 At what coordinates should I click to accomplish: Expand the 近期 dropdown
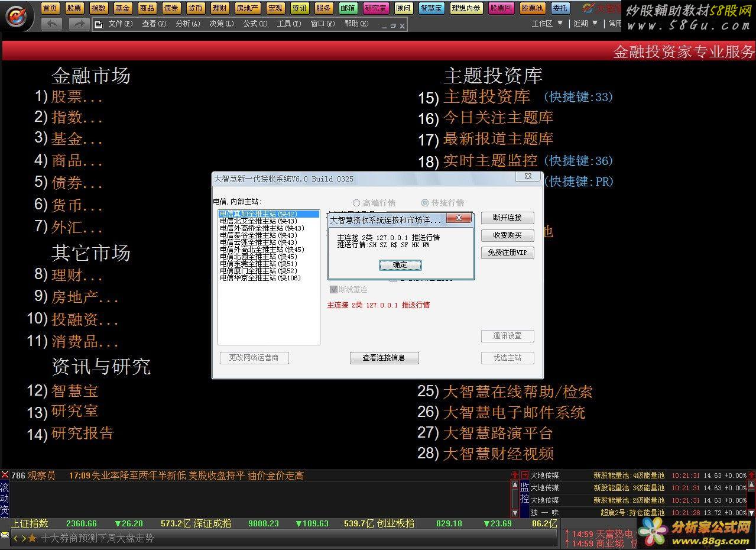(x=586, y=23)
